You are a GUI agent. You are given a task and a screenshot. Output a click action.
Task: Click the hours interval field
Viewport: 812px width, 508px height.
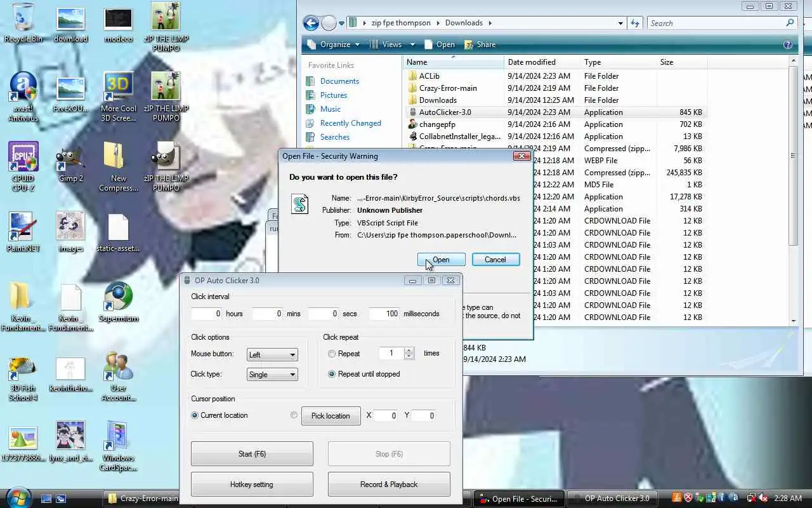[206, 314]
